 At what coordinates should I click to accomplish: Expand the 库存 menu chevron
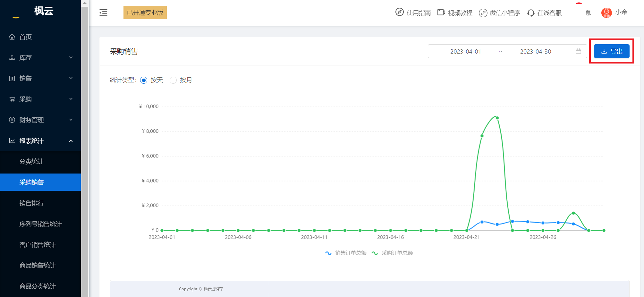tap(71, 58)
